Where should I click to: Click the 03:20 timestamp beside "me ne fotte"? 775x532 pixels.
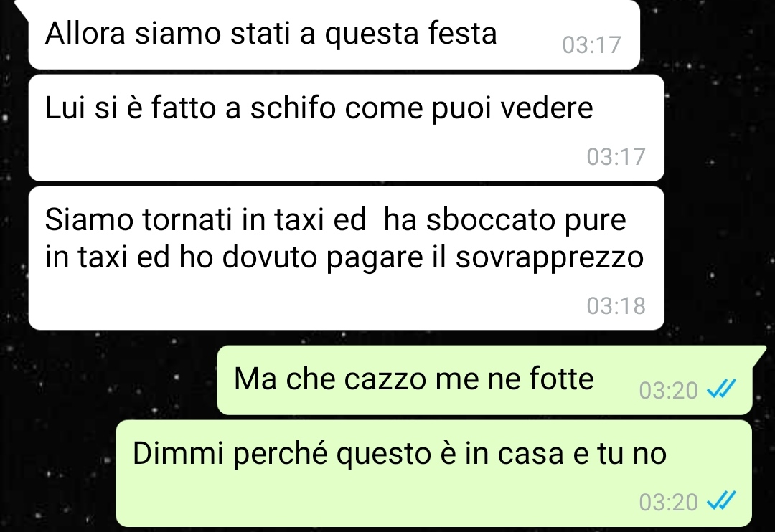point(668,391)
